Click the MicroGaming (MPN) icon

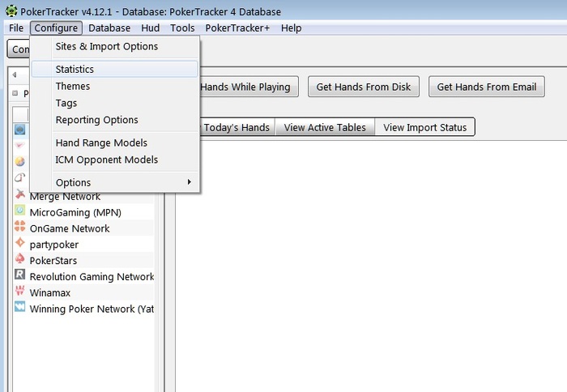tap(20, 211)
